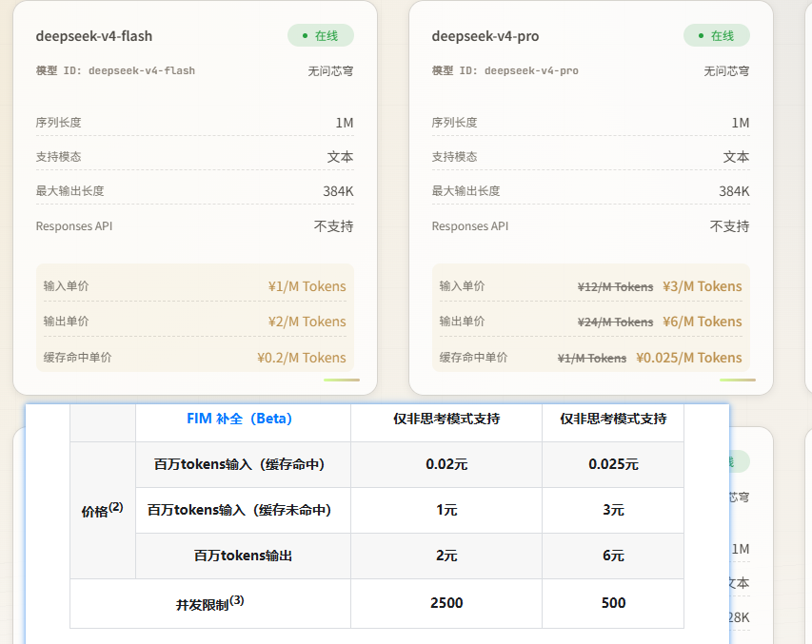Viewport: 812px width, 644px height.
Task: Click 百万tokens输出 row label
Action: coord(243,556)
